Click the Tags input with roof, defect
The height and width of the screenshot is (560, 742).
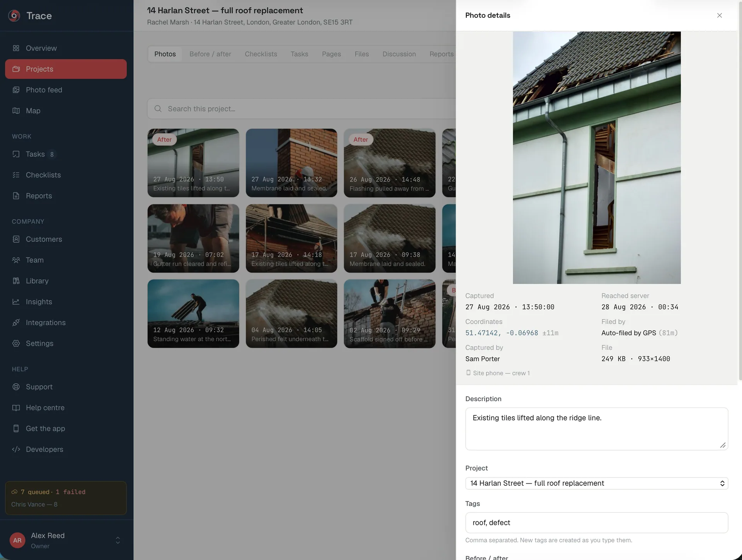point(597,523)
